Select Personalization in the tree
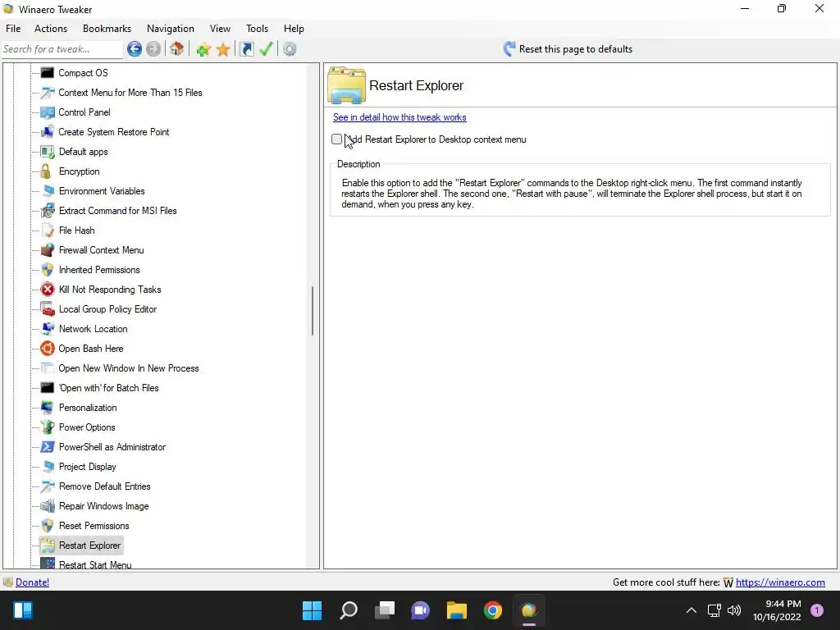 click(88, 408)
